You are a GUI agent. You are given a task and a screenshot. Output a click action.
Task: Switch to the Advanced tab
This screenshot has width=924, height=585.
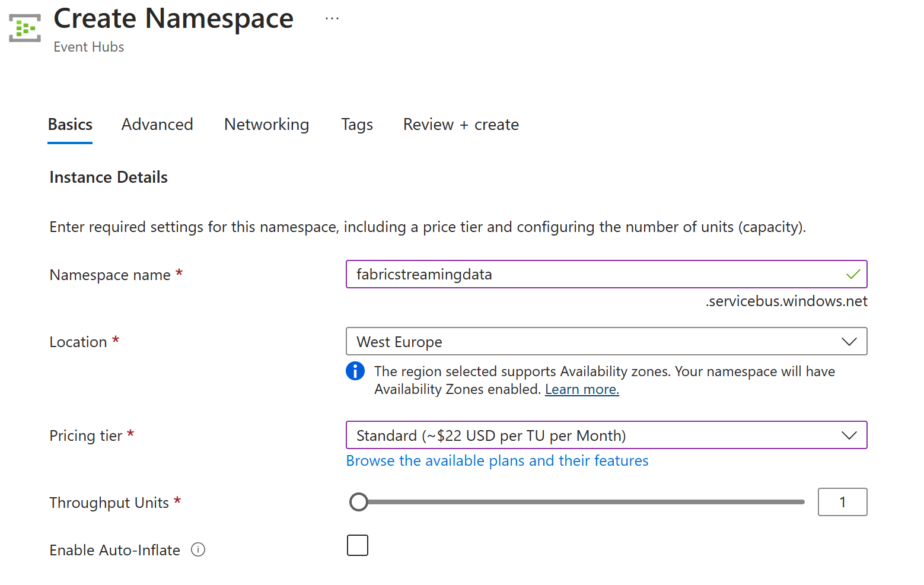(x=157, y=125)
